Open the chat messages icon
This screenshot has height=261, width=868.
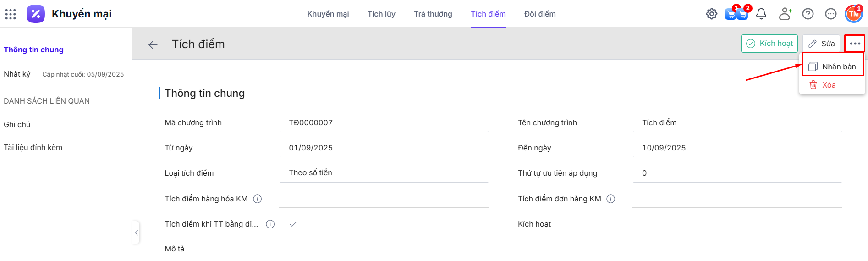coord(830,14)
